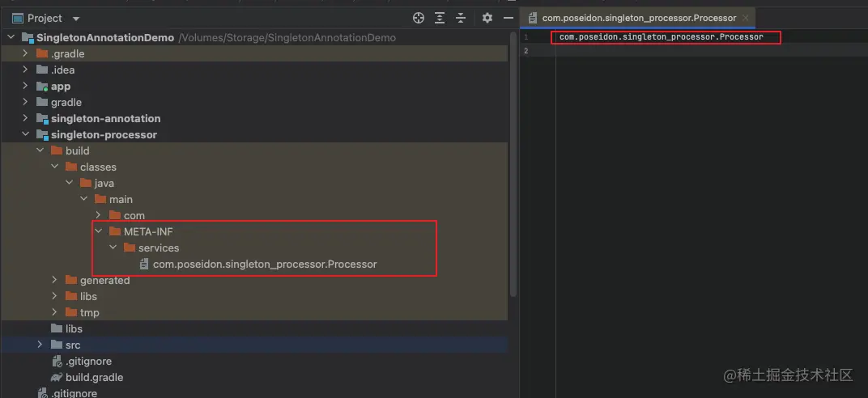This screenshot has width=868, height=398.
Task: Close the com.poseidon.singleton_processor.Processor editor tab
Action: tap(746, 18)
